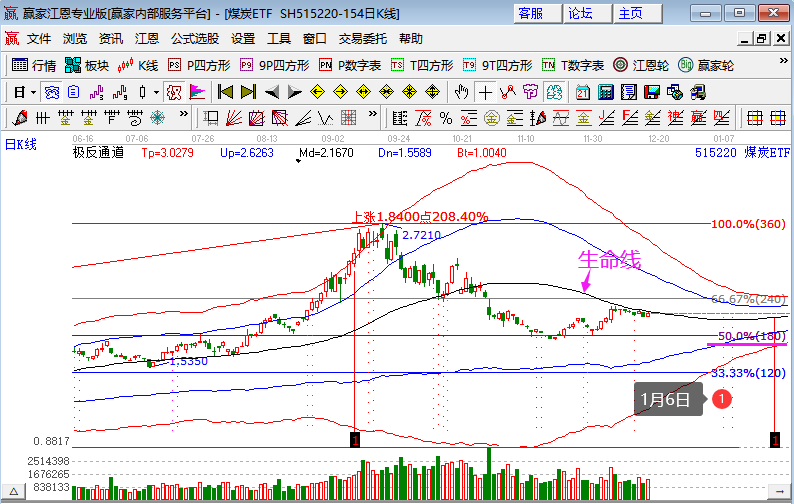This screenshot has width=794, height=504.
Task: Select the hand pan tool
Action: (461, 92)
